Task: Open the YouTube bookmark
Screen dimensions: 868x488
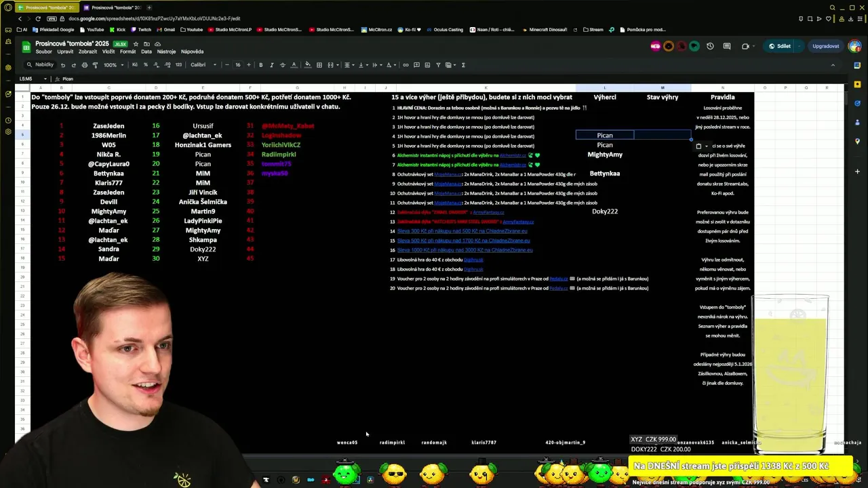Action: coord(91,30)
